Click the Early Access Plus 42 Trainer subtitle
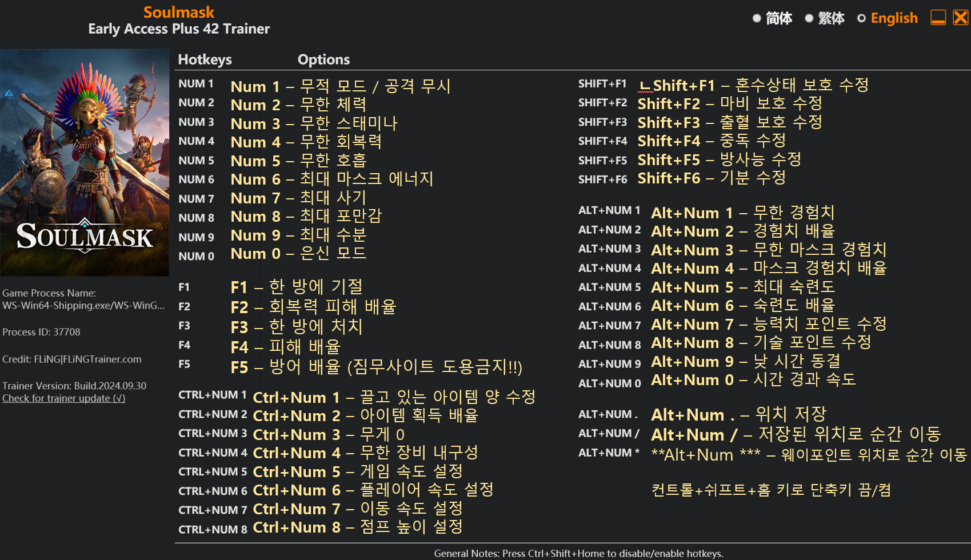971x560 pixels. pyautogui.click(x=179, y=29)
